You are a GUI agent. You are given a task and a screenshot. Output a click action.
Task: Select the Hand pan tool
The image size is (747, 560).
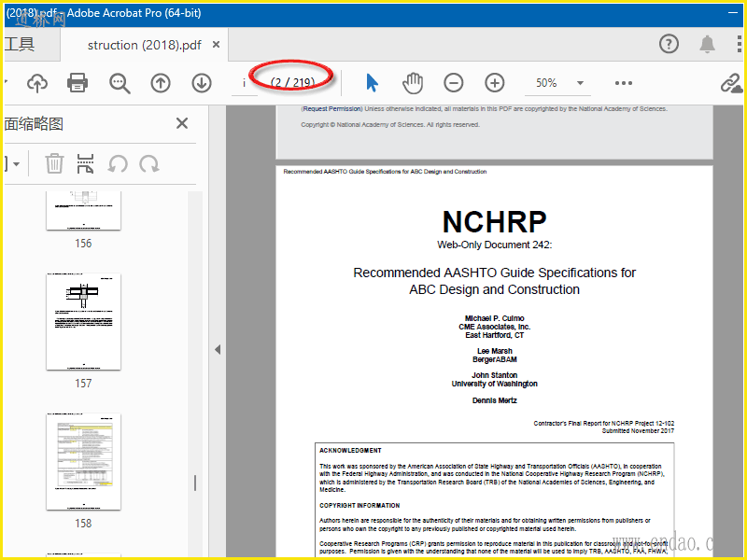point(413,83)
